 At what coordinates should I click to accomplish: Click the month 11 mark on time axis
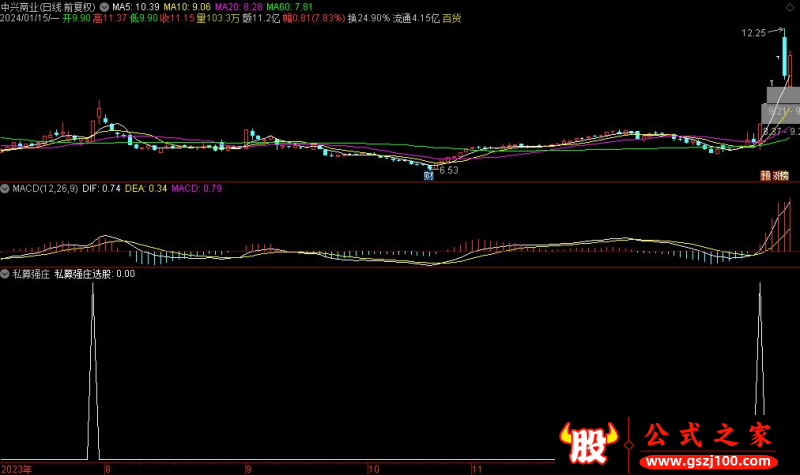pyautogui.click(x=477, y=467)
